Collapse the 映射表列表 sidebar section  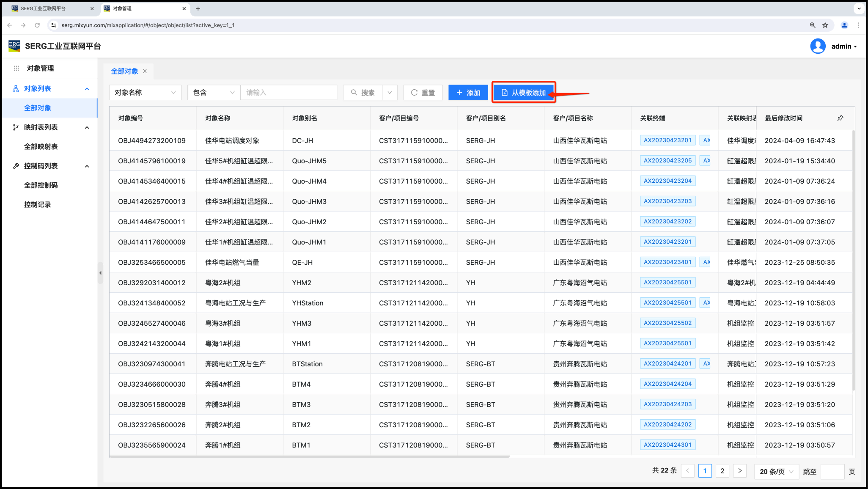[x=87, y=127]
